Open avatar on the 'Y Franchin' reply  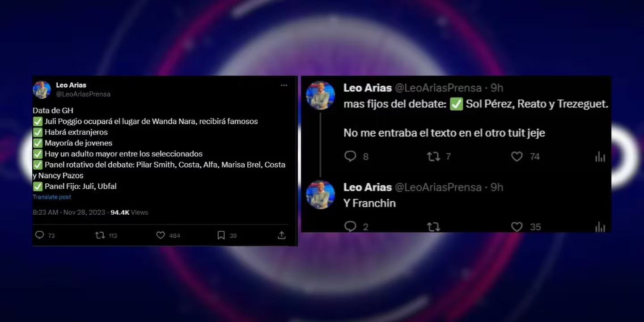[x=320, y=195]
